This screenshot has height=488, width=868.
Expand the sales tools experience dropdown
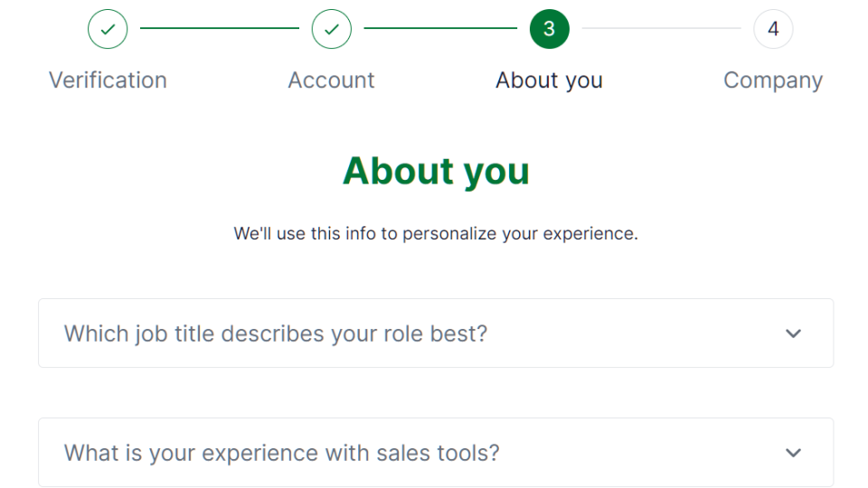coord(436,452)
